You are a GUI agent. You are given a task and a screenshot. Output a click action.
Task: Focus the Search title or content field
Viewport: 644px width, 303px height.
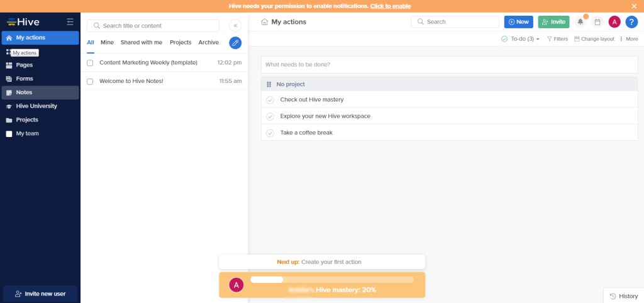tap(153, 25)
